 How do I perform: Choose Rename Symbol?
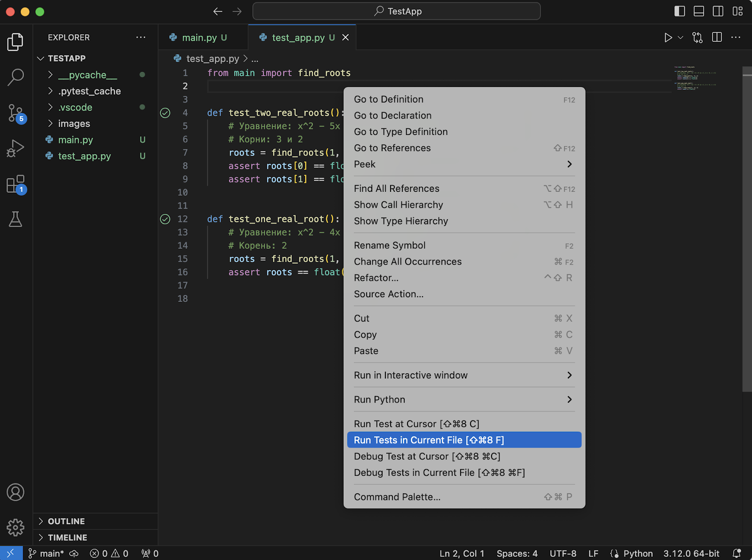[464, 245]
